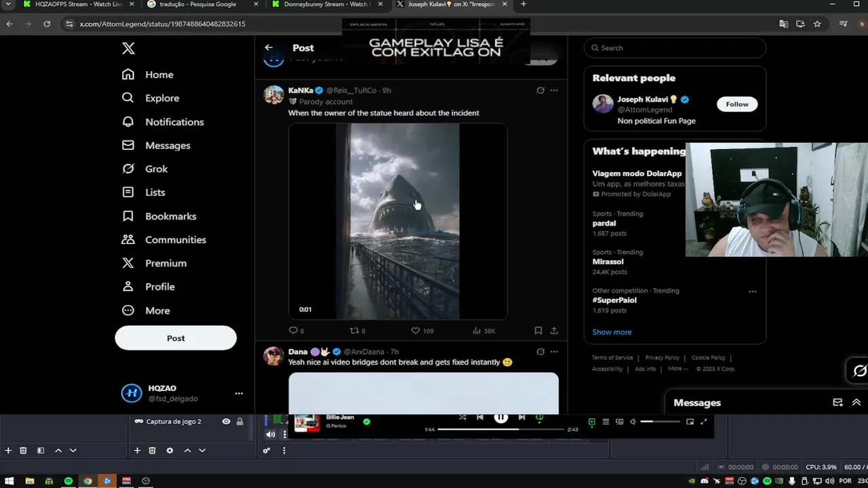Open OBS source properties gear
The image size is (868, 488).
tap(170, 450)
